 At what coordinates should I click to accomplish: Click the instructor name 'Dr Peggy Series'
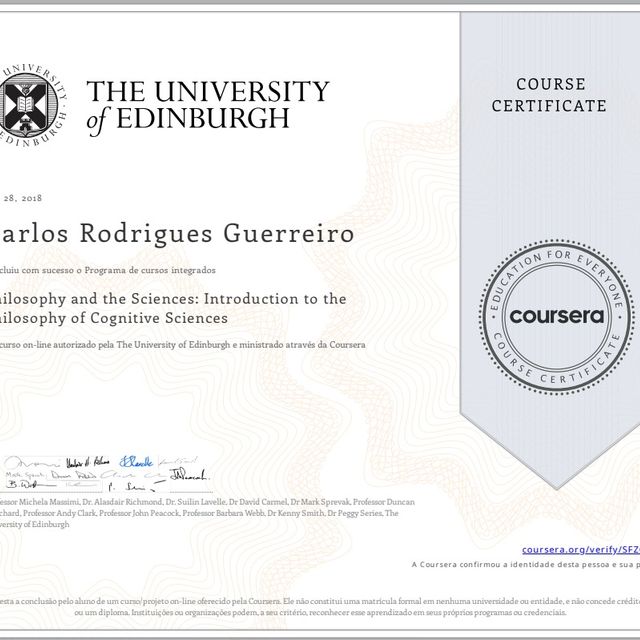coord(355,513)
